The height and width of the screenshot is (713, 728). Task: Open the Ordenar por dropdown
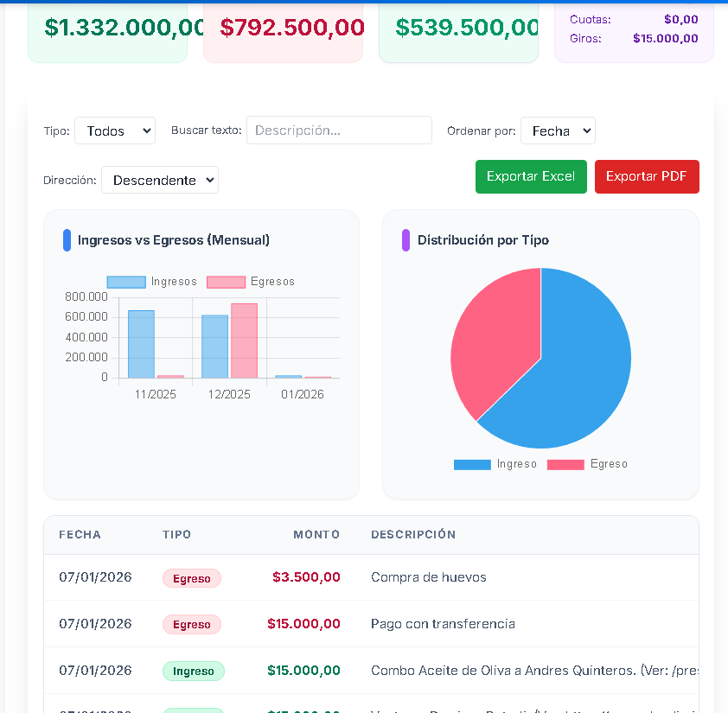coord(558,131)
